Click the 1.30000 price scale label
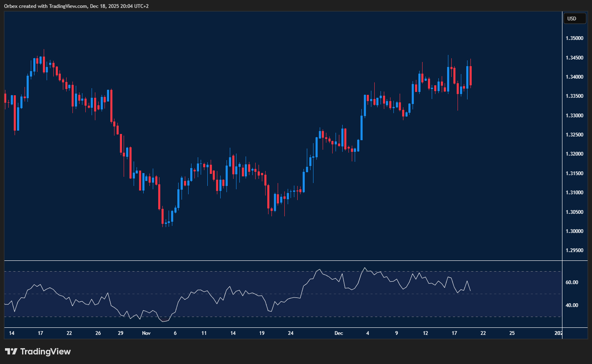 click(x=574, y=231)
